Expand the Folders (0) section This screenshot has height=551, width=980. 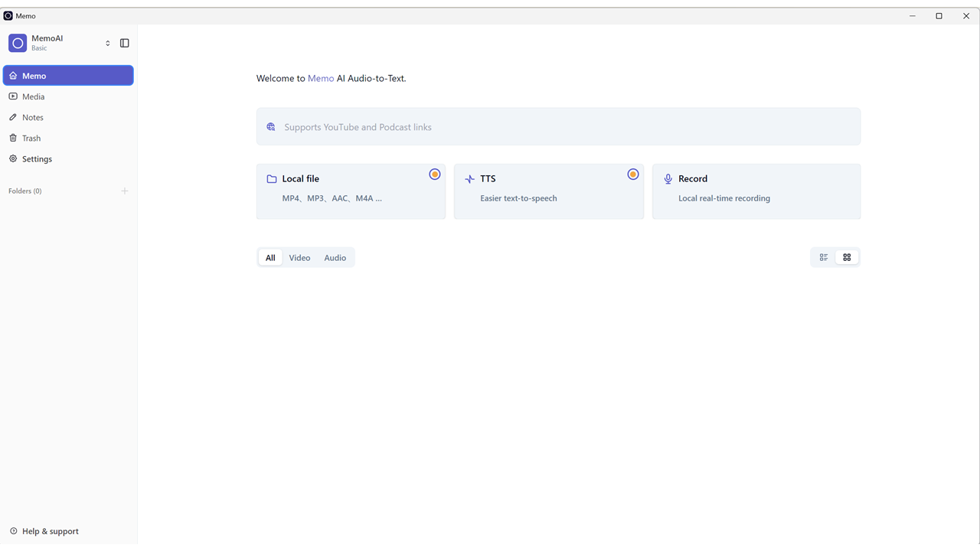[x=25, y=191]
